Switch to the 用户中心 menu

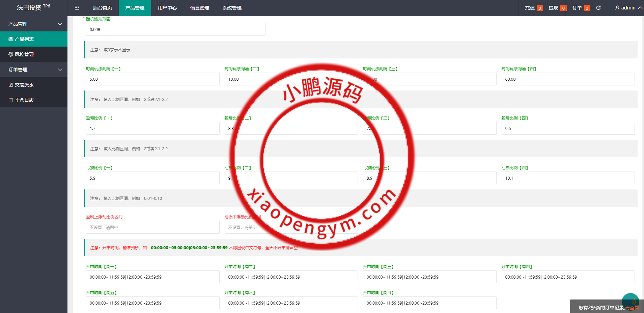(167, 7)
